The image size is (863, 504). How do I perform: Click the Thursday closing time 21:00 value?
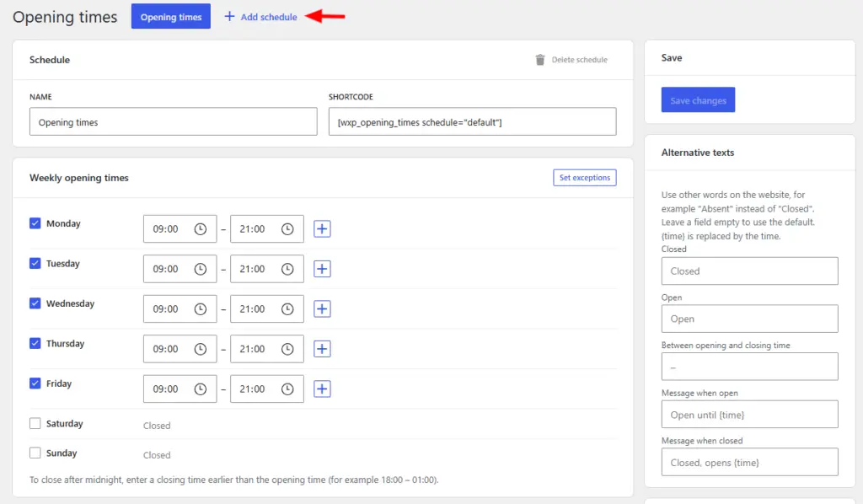tap(252, 349)
